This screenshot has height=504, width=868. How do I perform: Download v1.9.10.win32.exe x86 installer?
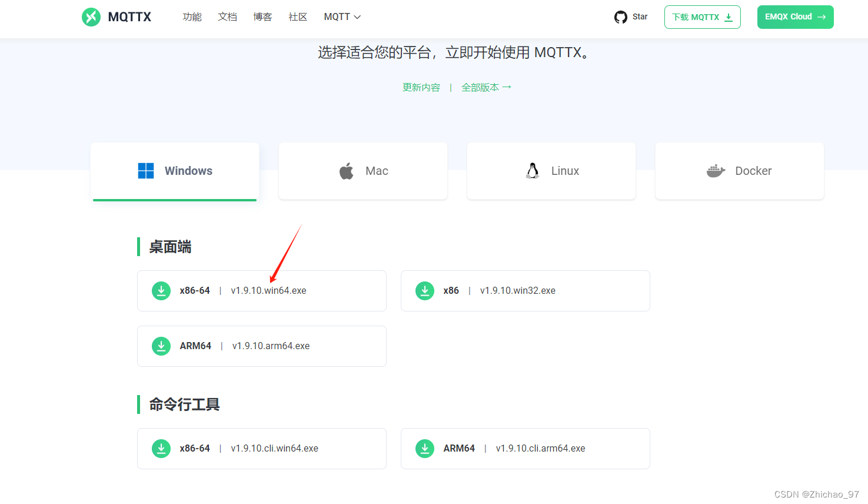pyautogui.click(x=526, y=291)
